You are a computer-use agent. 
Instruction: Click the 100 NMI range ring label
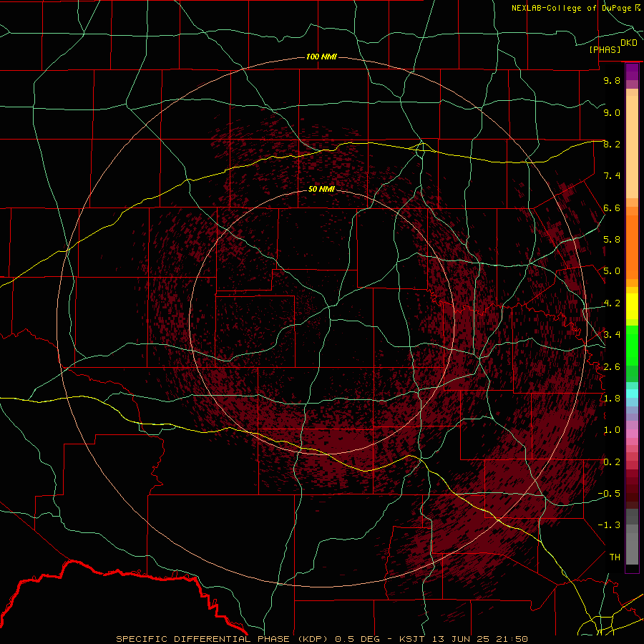(321, 57)
